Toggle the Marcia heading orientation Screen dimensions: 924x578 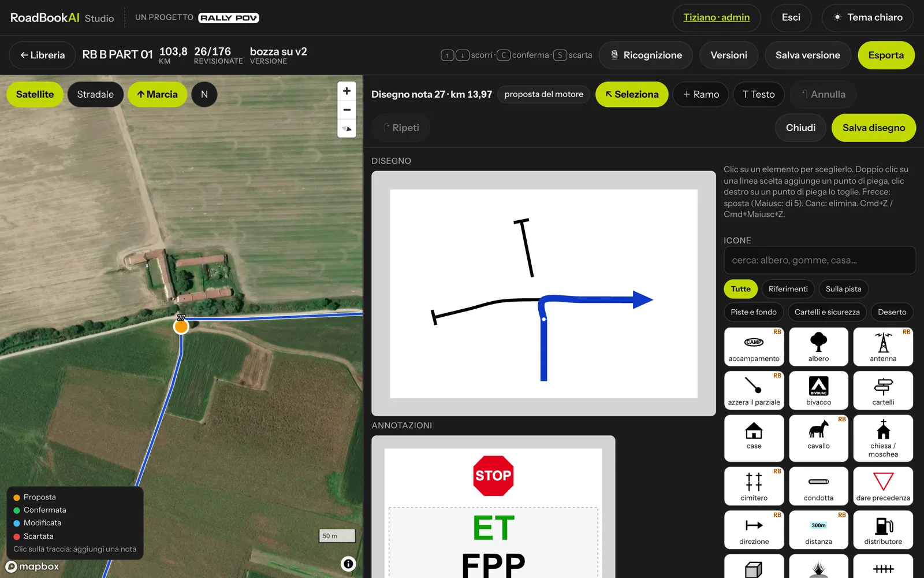point(157,94)
